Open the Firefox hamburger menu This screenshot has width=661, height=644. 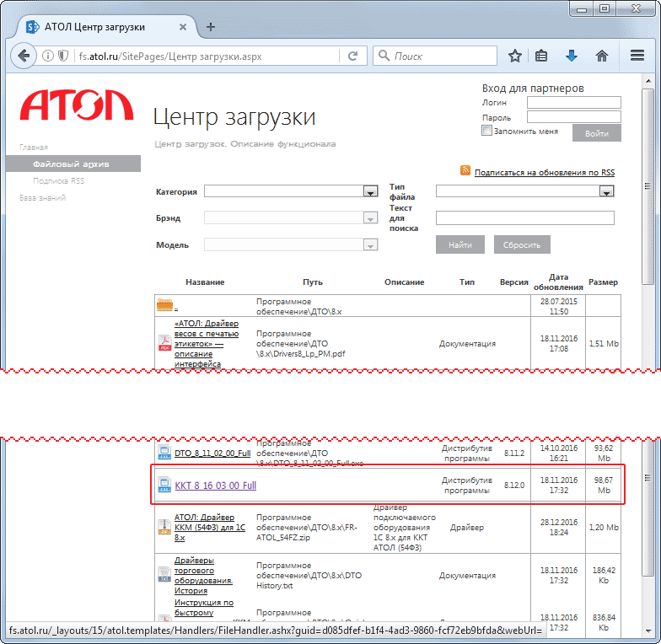coord(637,56)
